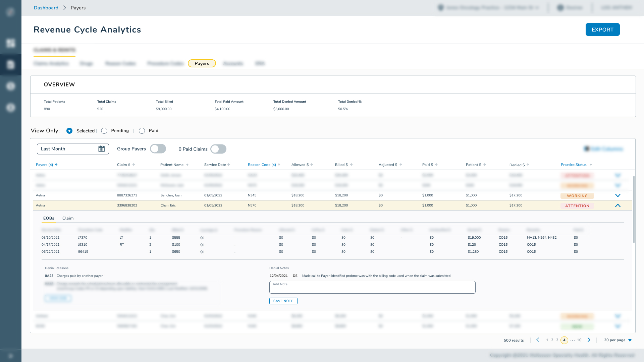Toggle the Group Payers switch
Viewport: 644px width, 362px height.
coord(158,149)
